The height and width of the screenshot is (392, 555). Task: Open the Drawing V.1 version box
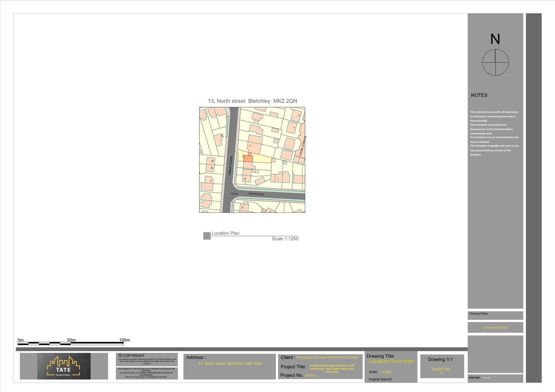coord(441,359)
